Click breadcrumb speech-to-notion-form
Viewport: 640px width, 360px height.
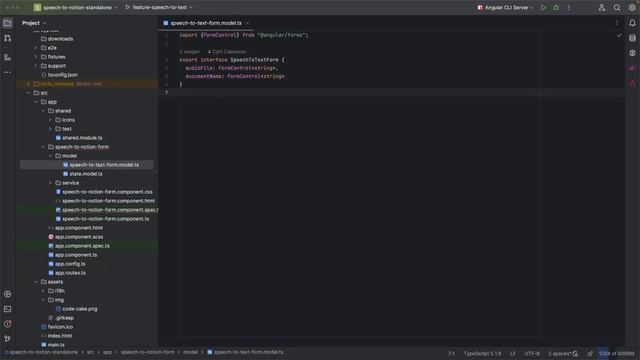147,352
